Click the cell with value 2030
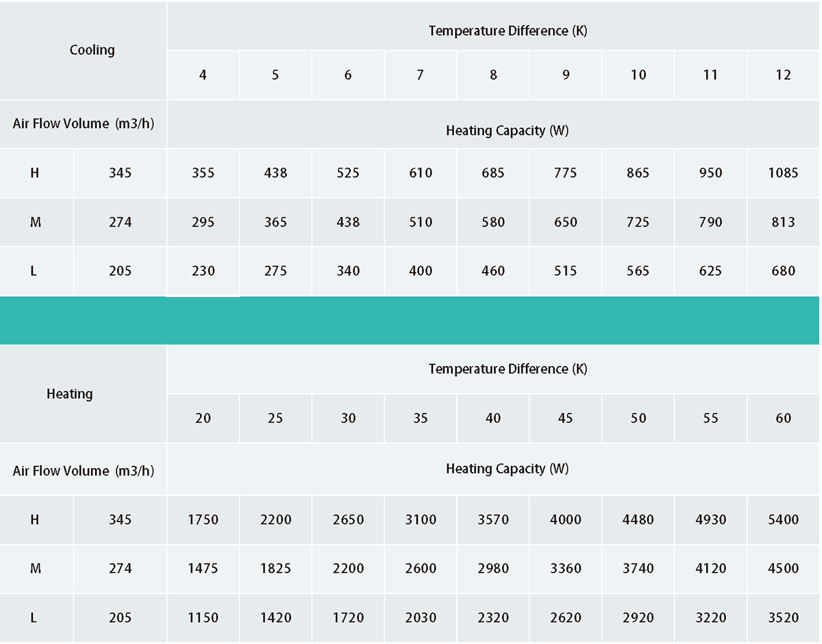 click(421, 618)
